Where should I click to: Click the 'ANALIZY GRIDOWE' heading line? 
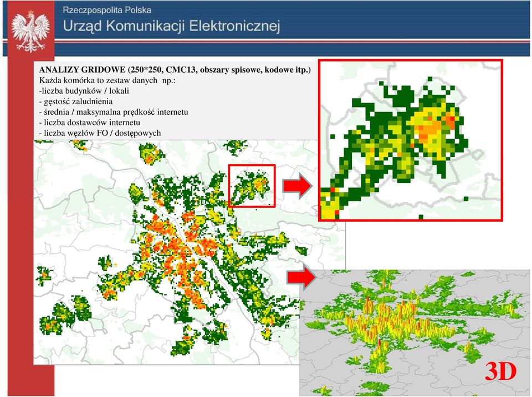click(x=175, y=70)
